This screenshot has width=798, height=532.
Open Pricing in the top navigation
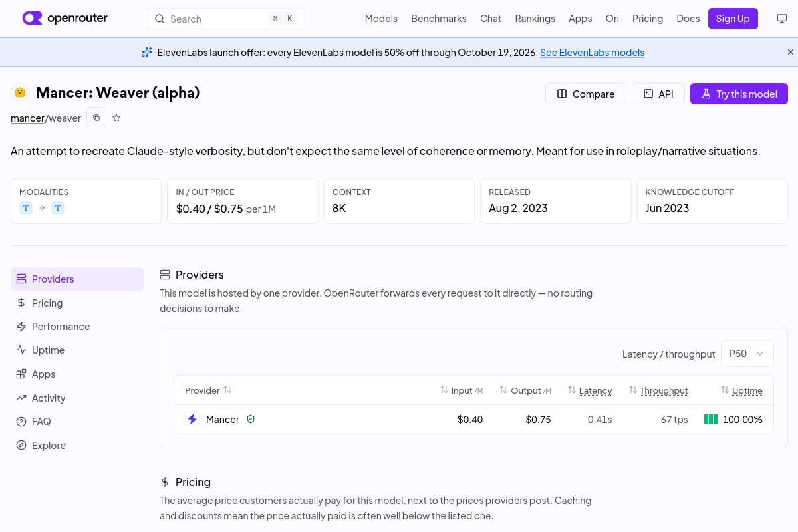(648, 19)
